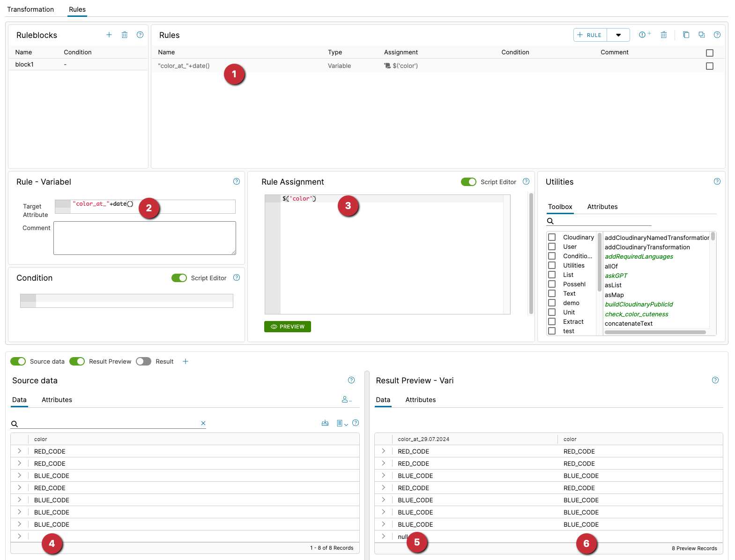Add a new ruleblock with plus icon
The height and width of the screenshot is (560, 735).
tap(109, 35)
